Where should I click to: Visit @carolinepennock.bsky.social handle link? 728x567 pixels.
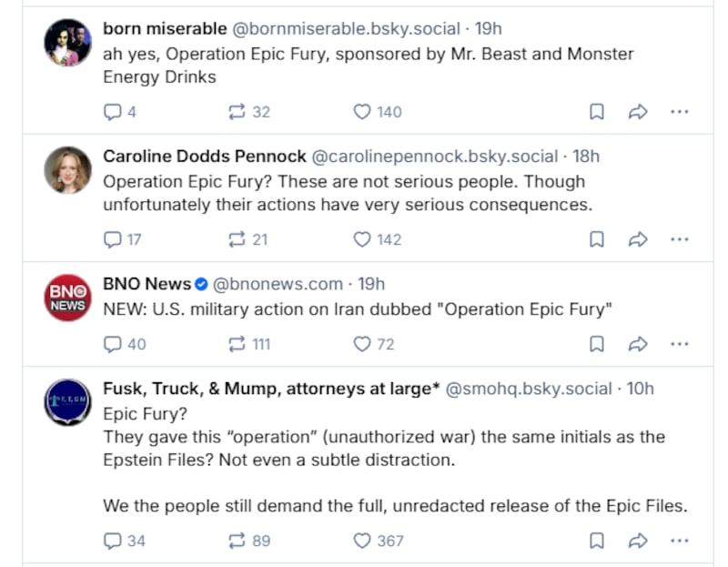(435, 157)
